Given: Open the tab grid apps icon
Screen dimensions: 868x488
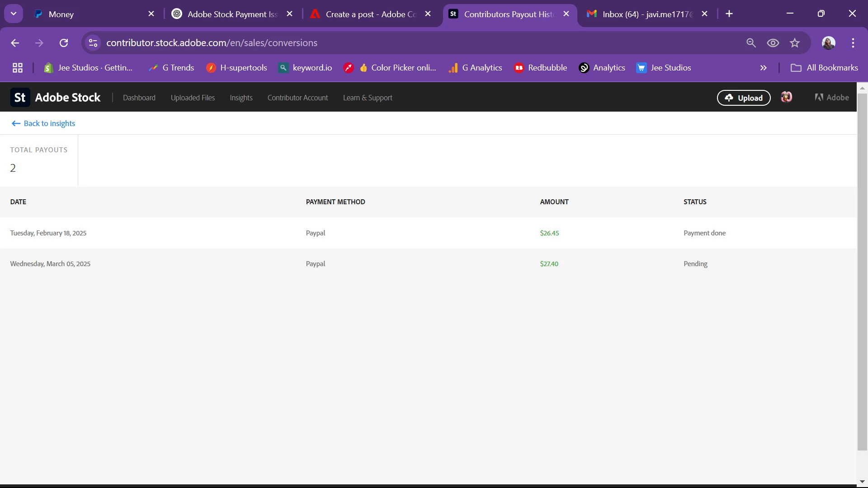Looking at the screenshot, I should click(18, 68).
